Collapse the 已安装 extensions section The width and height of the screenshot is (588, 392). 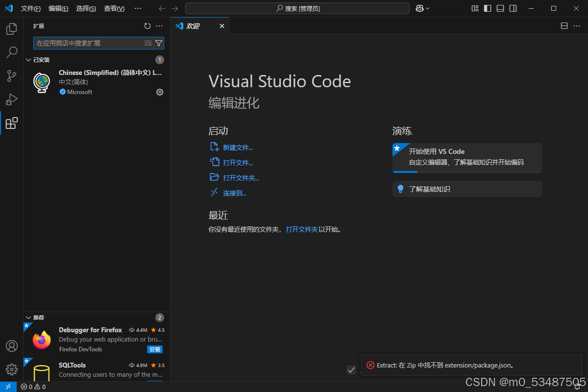pos(28,59)
